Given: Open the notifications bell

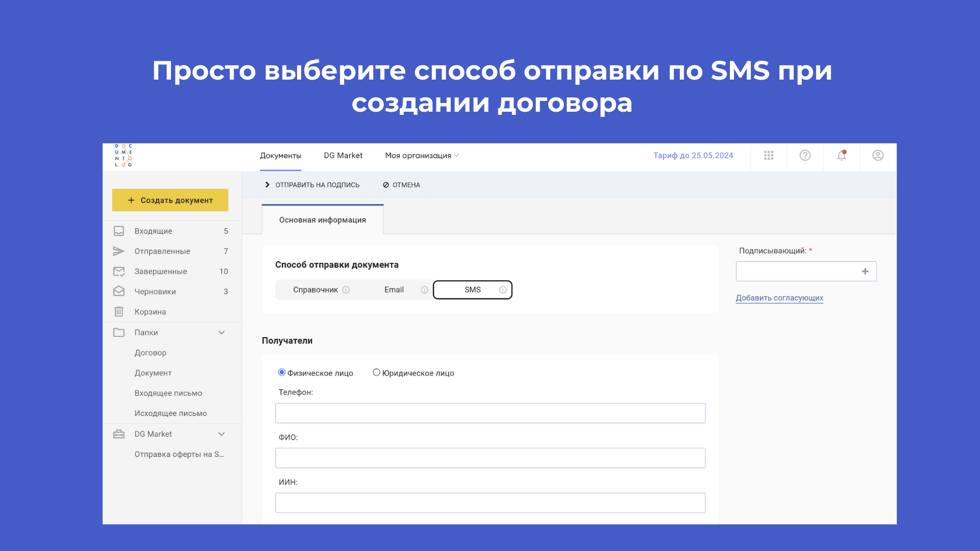Looking at the screenshot, I should pyautogui.click(x=842, y=156).
